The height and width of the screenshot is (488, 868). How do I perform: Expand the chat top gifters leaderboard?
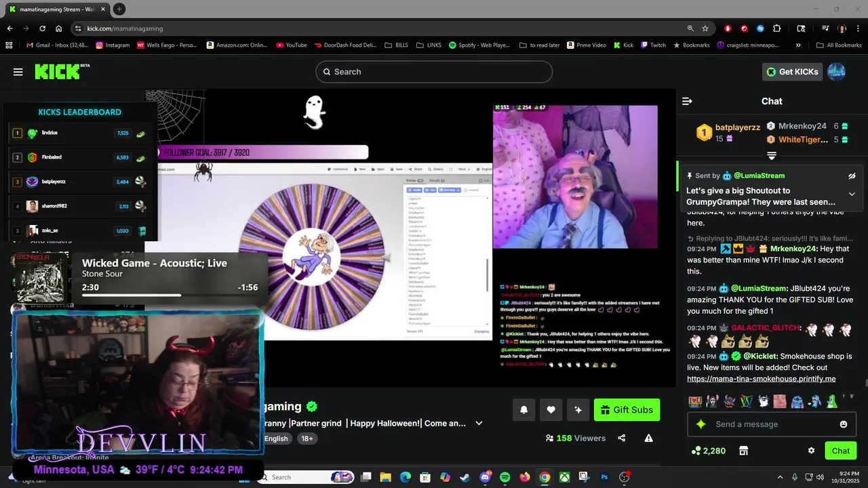pyautogui.click(x=772, y=156)
